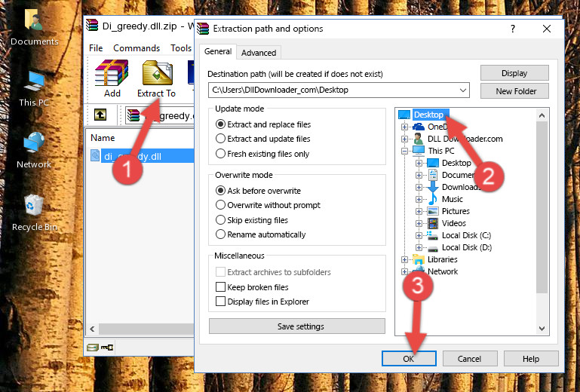Select Desktop under This PC in tree
The width and height of the screenshot is (580, 392).
456,163
